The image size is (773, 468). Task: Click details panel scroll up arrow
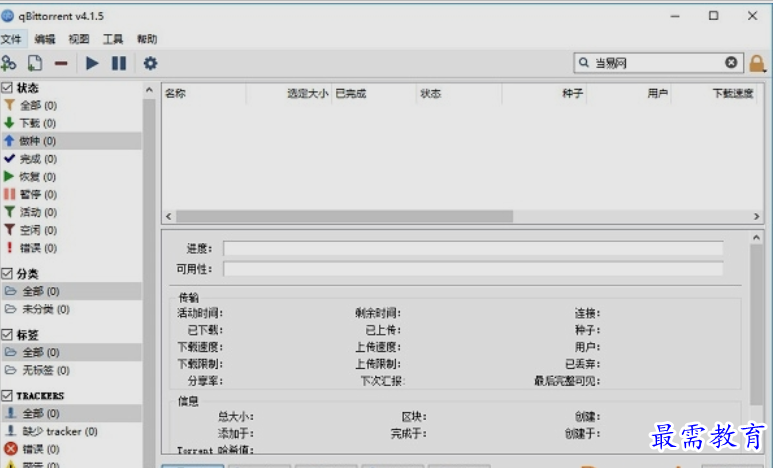(756, 238)
